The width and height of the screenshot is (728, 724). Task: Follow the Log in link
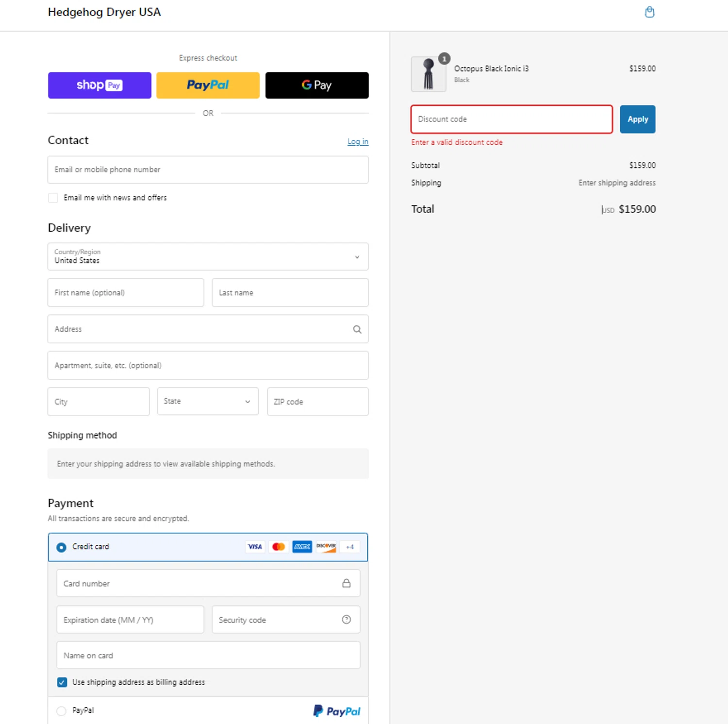(x=358, y=142)
